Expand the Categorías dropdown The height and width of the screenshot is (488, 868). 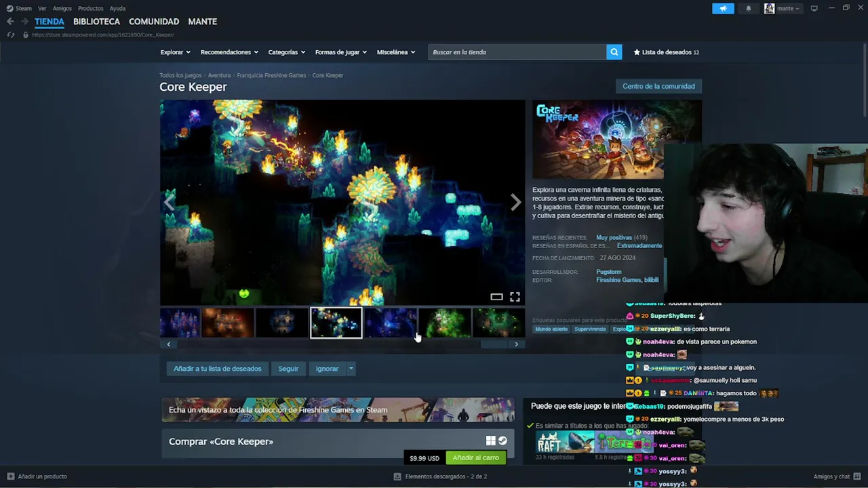(x=286, y=52)
